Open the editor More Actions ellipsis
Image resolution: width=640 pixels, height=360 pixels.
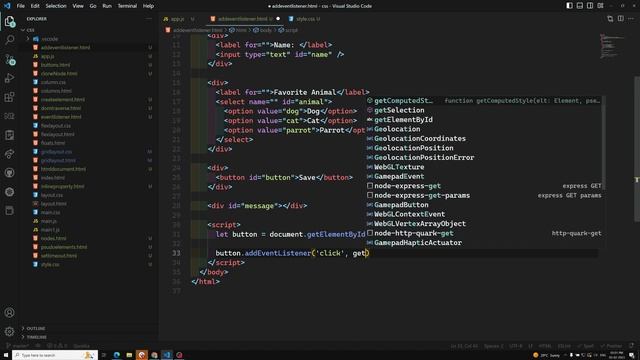[x=631, y=19]
